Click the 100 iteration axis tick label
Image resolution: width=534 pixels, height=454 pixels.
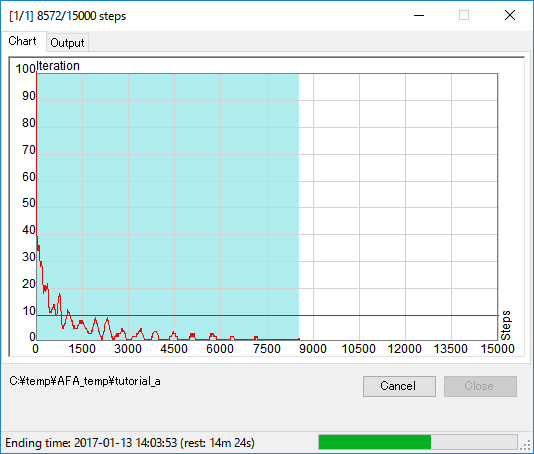[26, 69]
